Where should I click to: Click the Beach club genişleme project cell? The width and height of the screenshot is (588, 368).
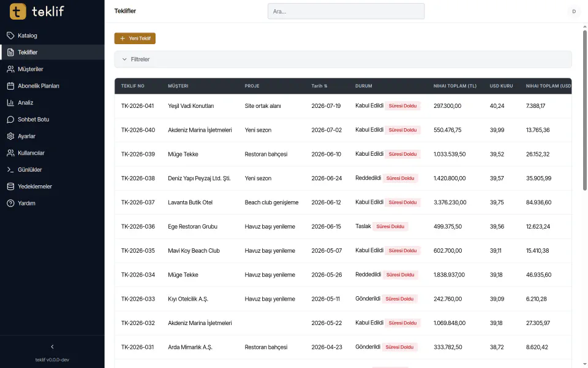(x=271, y=202)
